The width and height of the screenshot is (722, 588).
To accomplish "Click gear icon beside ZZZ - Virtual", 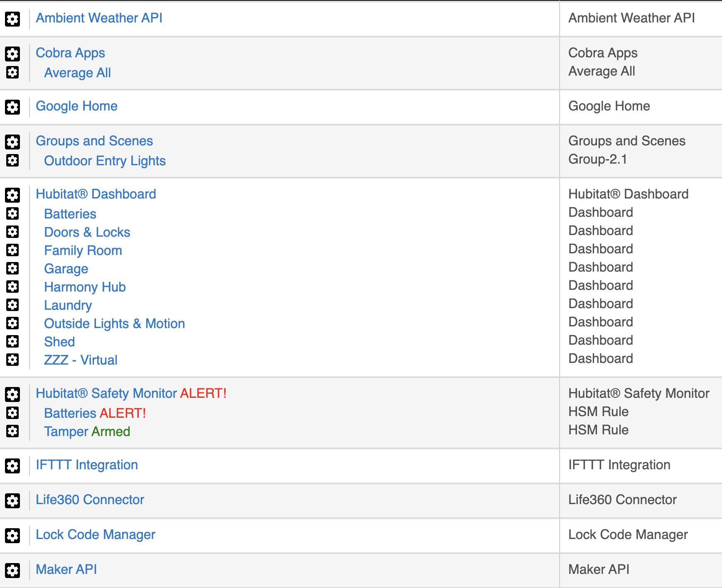I will tap(12, 360).
